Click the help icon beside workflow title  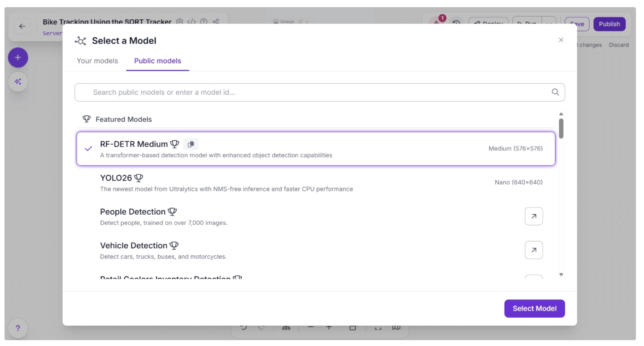coord(204,22)
